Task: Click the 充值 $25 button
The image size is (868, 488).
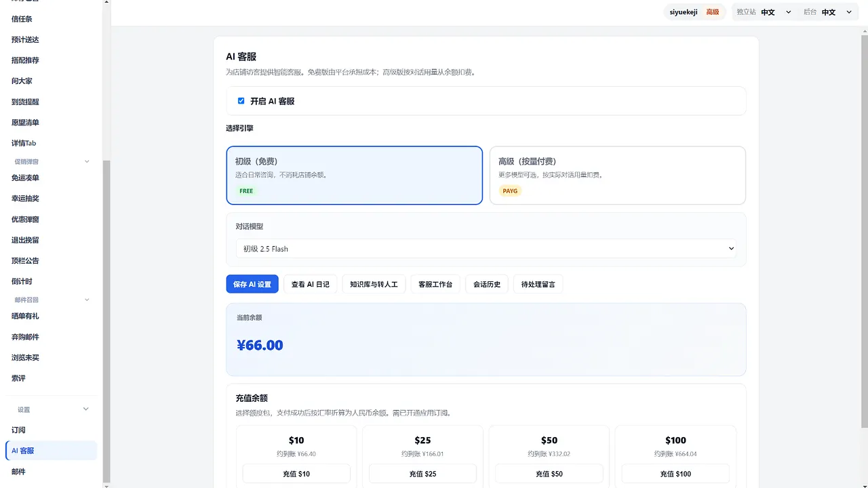Action: [422, 474]
